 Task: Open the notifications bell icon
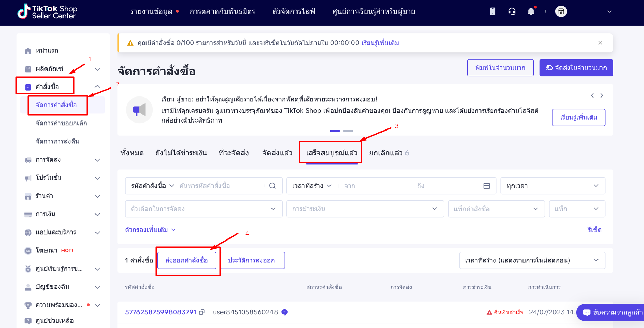pos(531,11)
